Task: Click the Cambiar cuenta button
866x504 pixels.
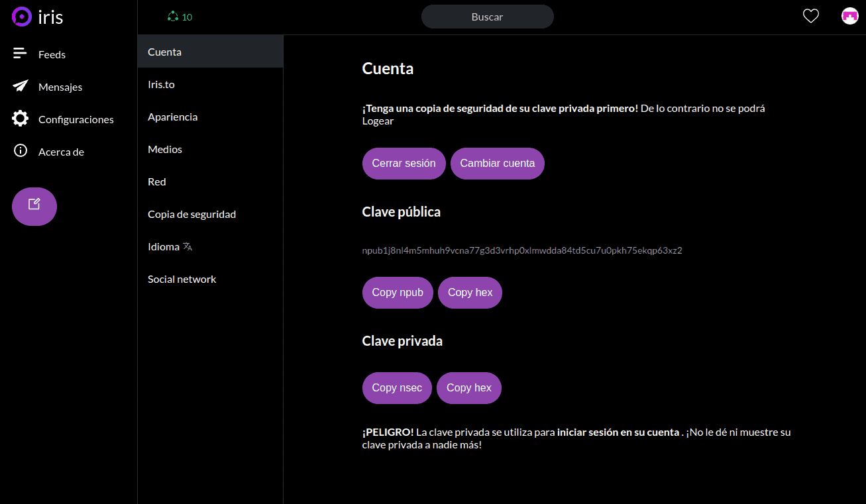Action: pos(498,164)
